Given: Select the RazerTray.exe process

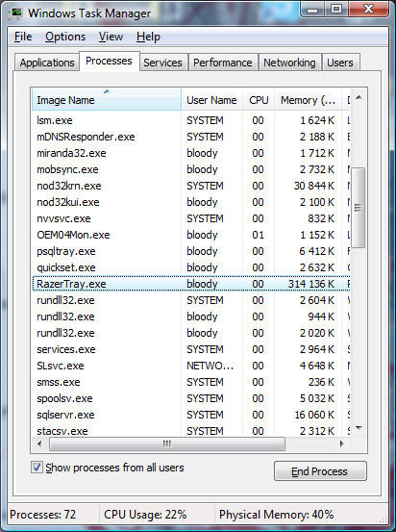Looking at the screenshot, I should pyautogui.click(x=191, y=284).
